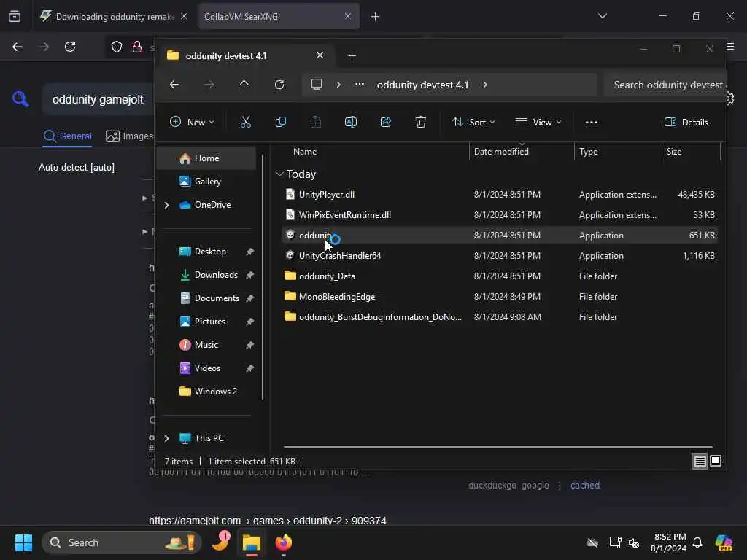Click the taskbar Search box

pyautogui.click(x=122, y=542)
